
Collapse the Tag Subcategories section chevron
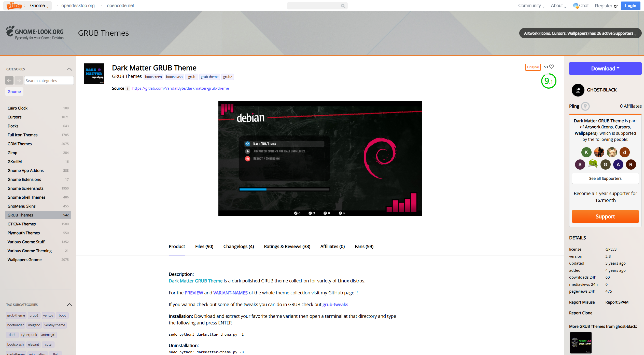[69, 305]
